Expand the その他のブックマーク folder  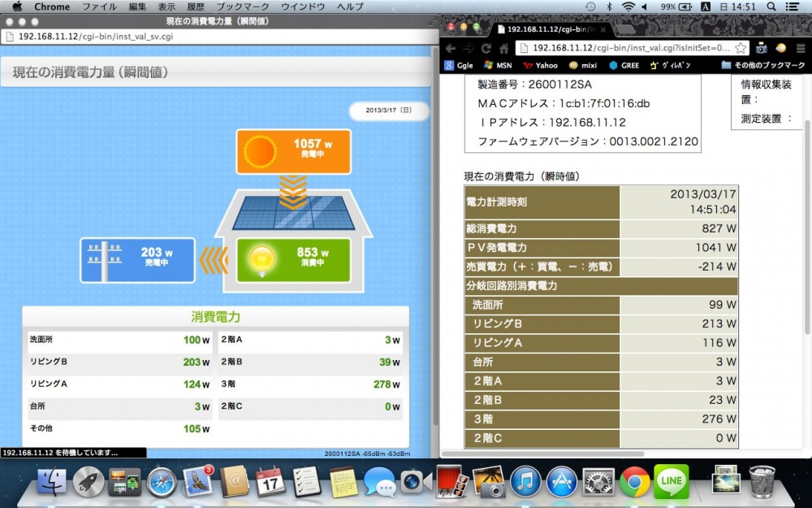point(762,65)
